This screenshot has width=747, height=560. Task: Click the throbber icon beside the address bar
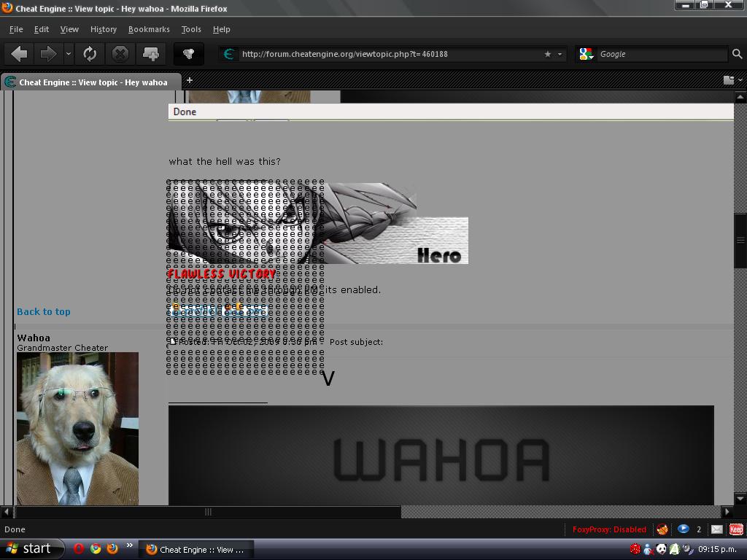coord(189,54)
